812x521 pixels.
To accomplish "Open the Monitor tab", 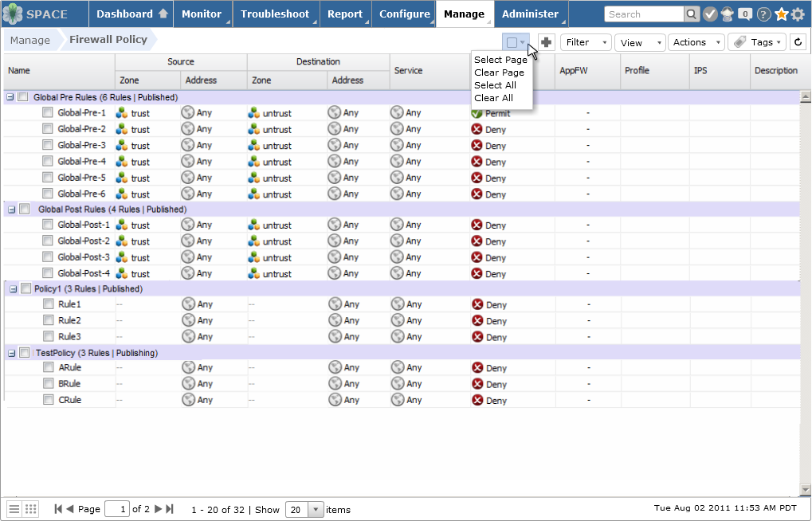I will (202, 14).
